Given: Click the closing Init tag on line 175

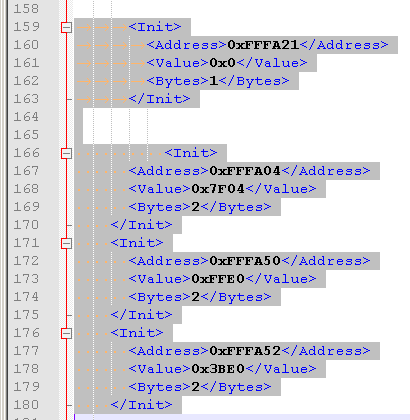Looking at the screenshot, I should [141, 315].
